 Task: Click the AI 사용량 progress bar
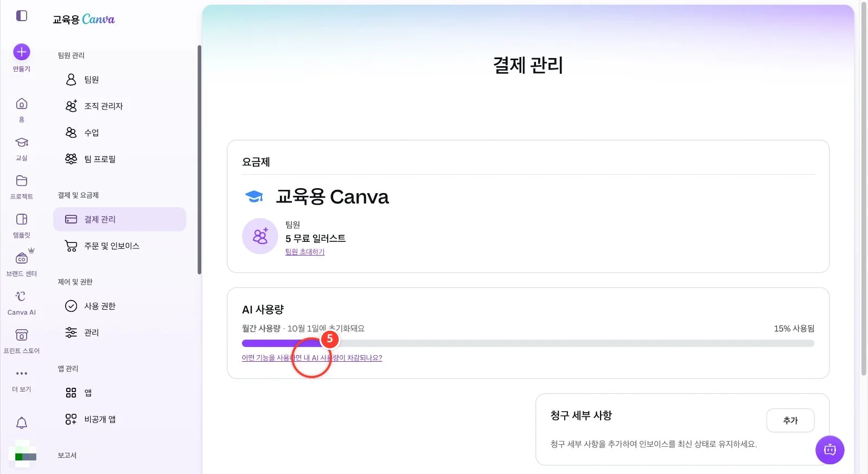coord(528,343)
